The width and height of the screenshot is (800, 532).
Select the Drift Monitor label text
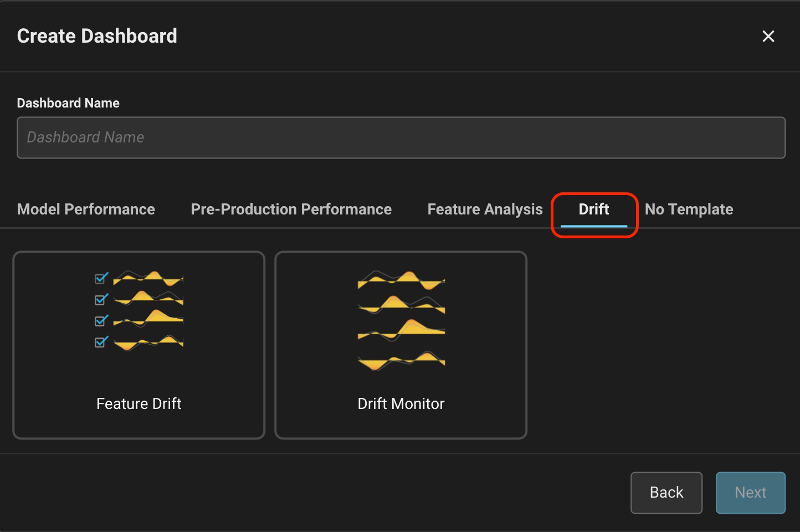[x=401, y=404]
